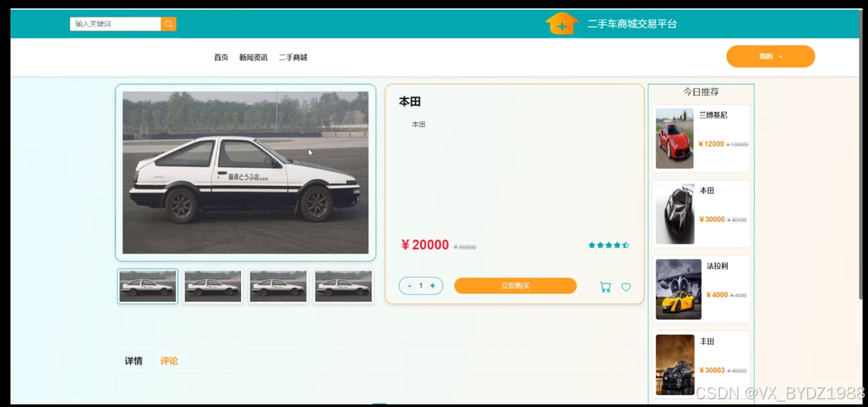Click the page vertical scrollbar
The width and height of the screenshot is (868, 407).
[859, 153]
